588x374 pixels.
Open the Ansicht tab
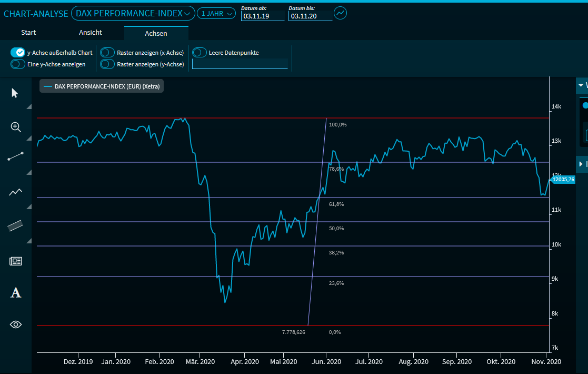point(91,33)
